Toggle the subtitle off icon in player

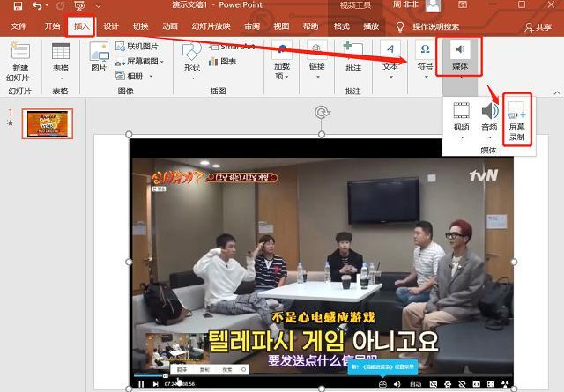click(x=434, y=384)
